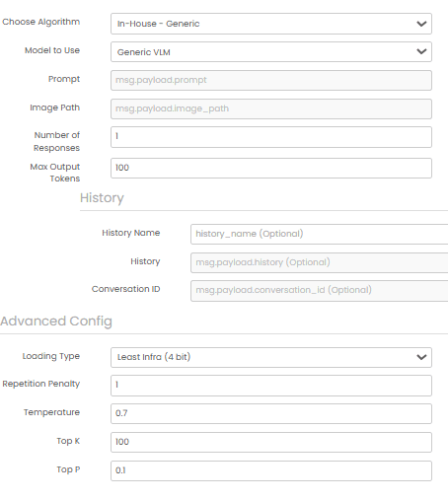This screenshot has width=448, height=501.
Task: Click the History Name input field
Action: tap(319, 234)
